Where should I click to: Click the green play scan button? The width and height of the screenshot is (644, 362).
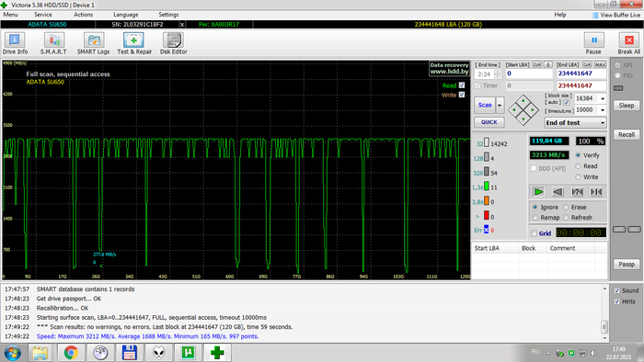click(538, 191)
